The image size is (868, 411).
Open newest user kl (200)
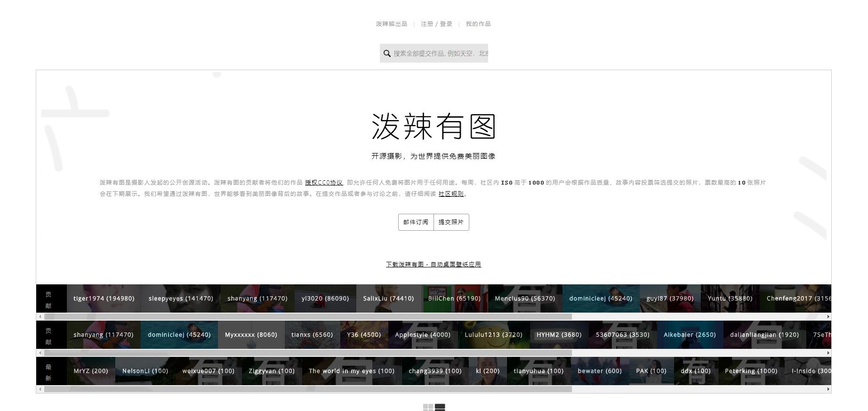click(488, 371)
